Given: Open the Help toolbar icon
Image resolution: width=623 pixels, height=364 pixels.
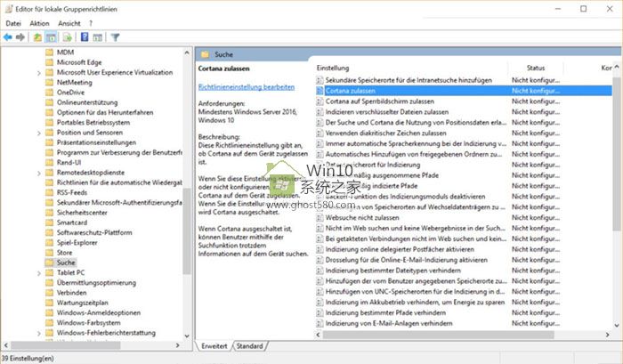Looking at the screenshot, I should (x=85, y=37).
